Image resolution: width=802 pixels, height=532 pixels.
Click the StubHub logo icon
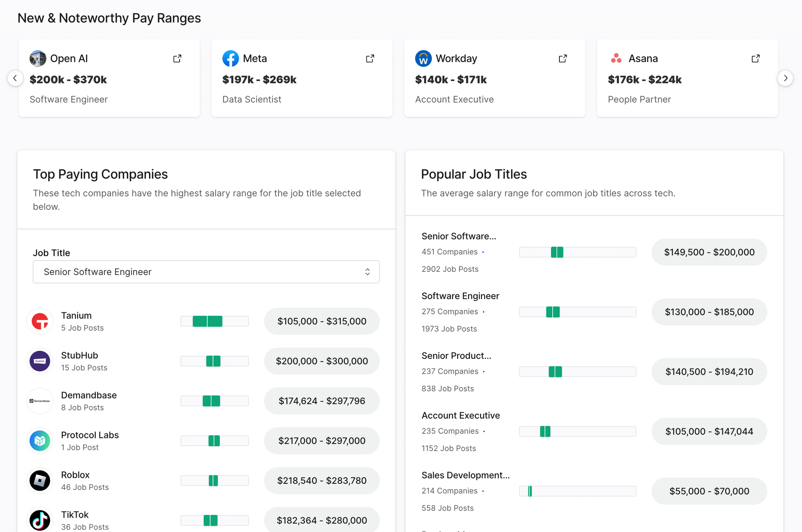coord(40,361)
